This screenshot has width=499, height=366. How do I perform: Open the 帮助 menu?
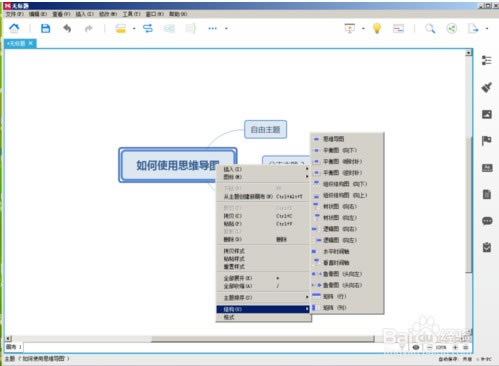(x=178, y=14)
